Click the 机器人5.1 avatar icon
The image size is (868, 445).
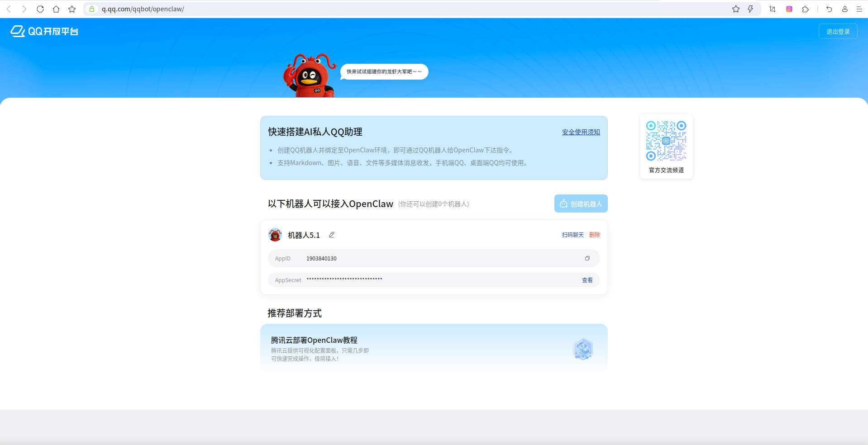pos(275,235)
